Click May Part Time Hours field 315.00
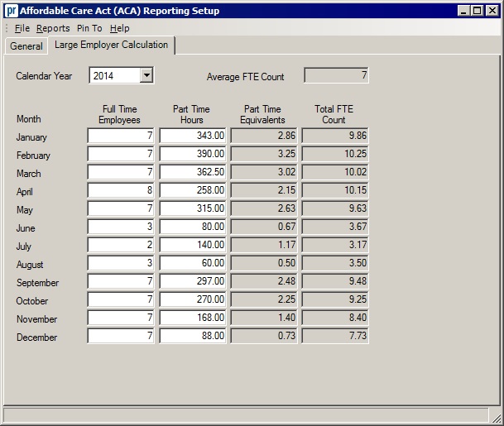The width and height of the screenshot is (504, 426). pyautogui.click(x=193, y=208)
